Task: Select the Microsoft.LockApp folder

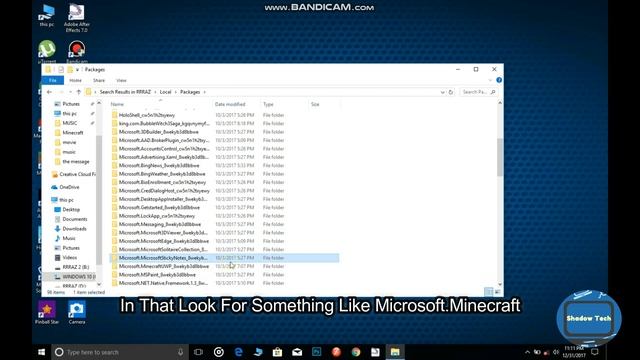Action: click(157, 216)
